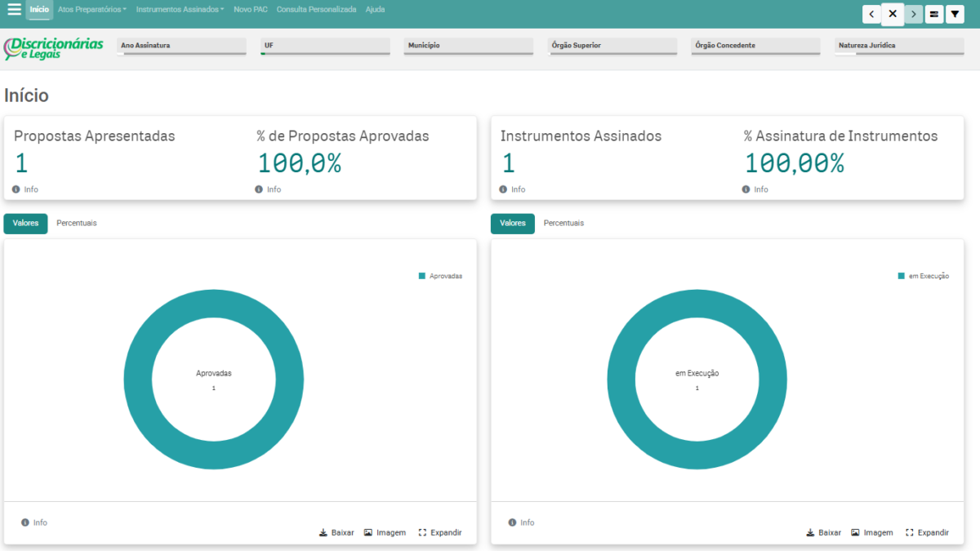Screen dimensions: 980x551
Task: Show info for Instrumentos Assinados card
Action: [x=512, y=189]
